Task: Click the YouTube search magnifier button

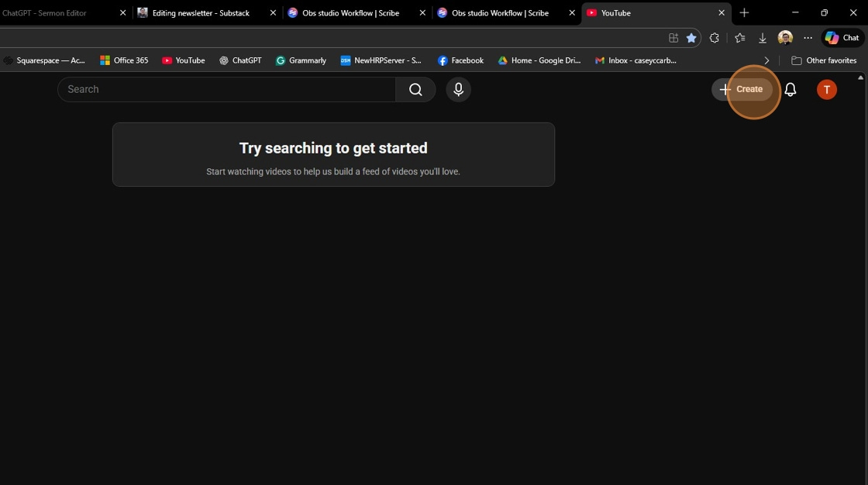Action: click(415, 89)
